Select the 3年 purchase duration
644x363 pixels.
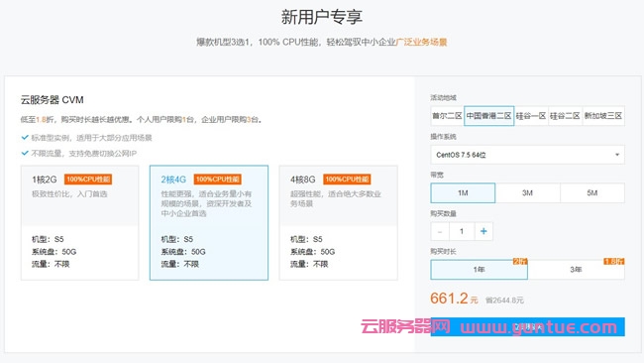pos(577,270)
